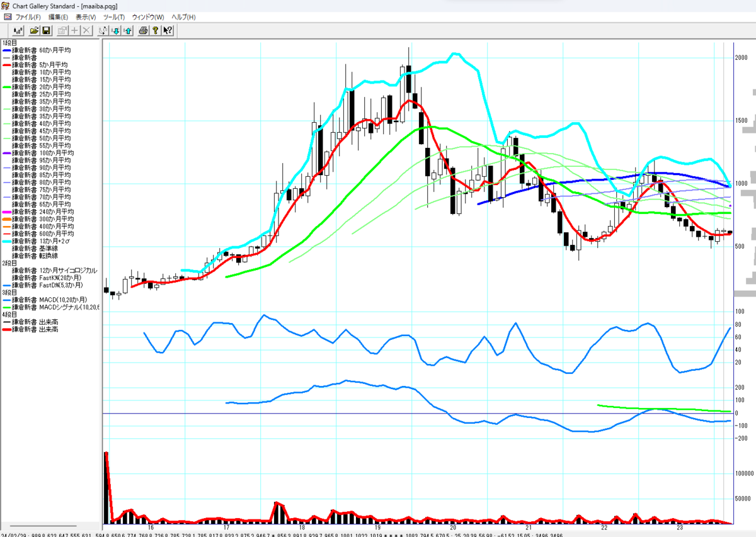Click the Chart Gallery app icon in title bar
756x537 pixels.
click(x=6, y=6)
